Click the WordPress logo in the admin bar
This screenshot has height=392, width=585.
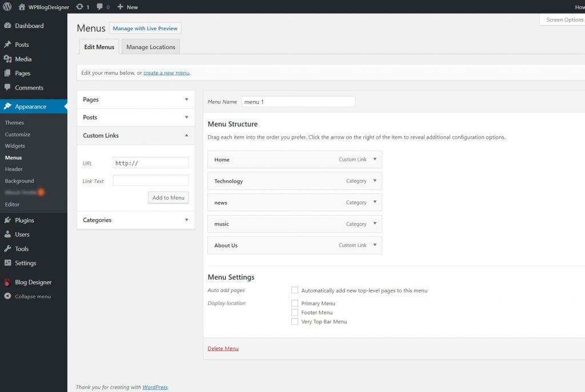6,7
